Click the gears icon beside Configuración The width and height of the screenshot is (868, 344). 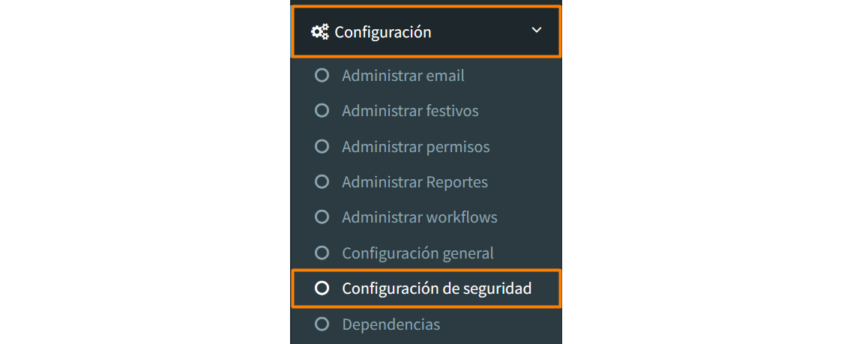tap(319, 31)
